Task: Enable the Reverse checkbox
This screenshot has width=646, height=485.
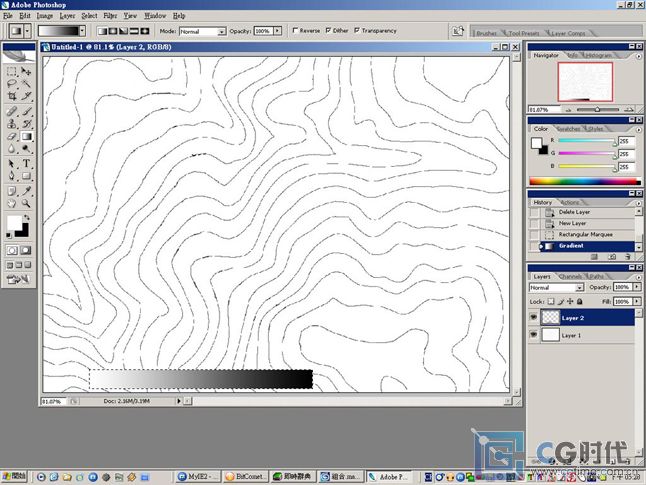Action: [295, 30]
